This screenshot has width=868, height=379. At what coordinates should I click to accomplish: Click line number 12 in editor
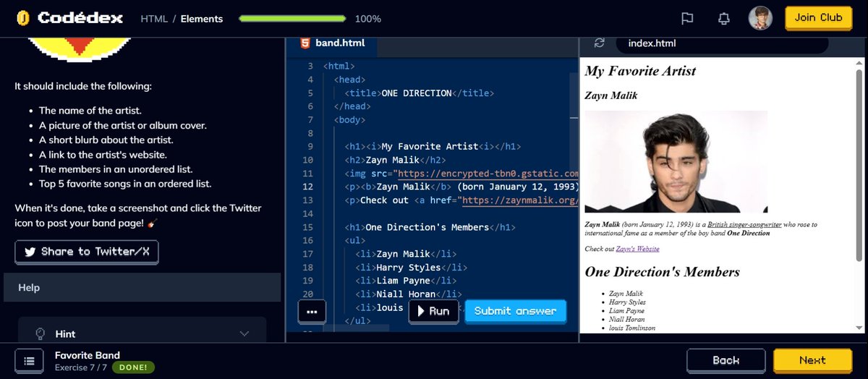pos(307,187)
